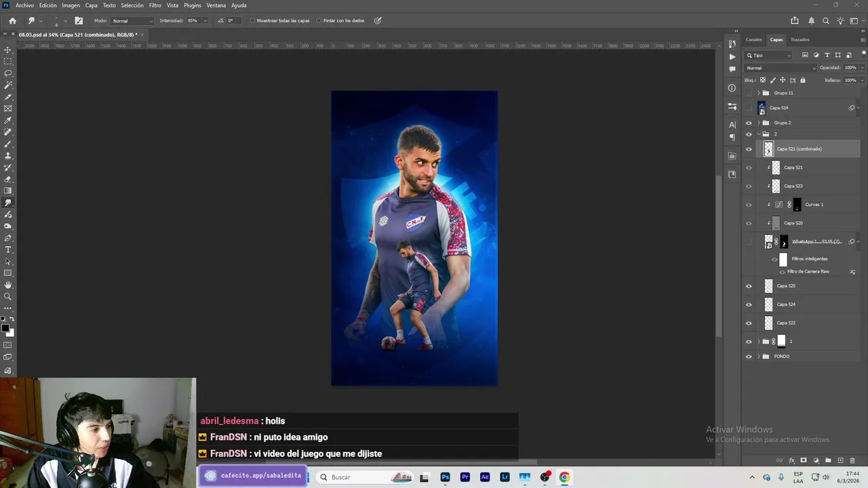868x488 pixels.
Task: Select the Horizontal Type tool
Action: [x=8, y=250]
